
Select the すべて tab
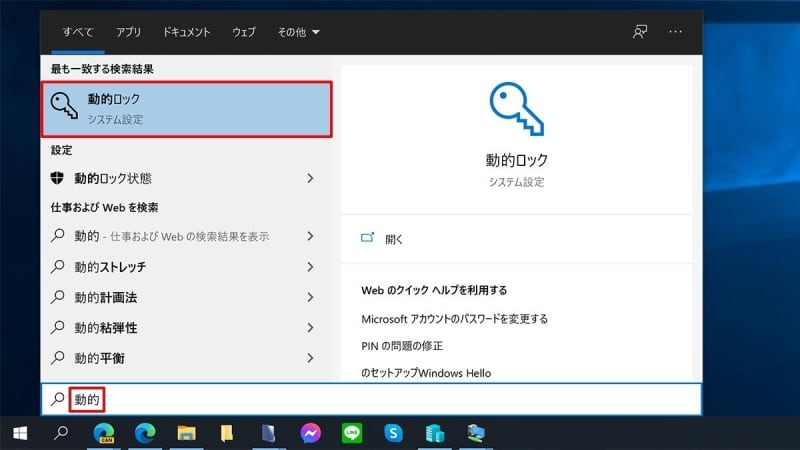tap(78, 32)
